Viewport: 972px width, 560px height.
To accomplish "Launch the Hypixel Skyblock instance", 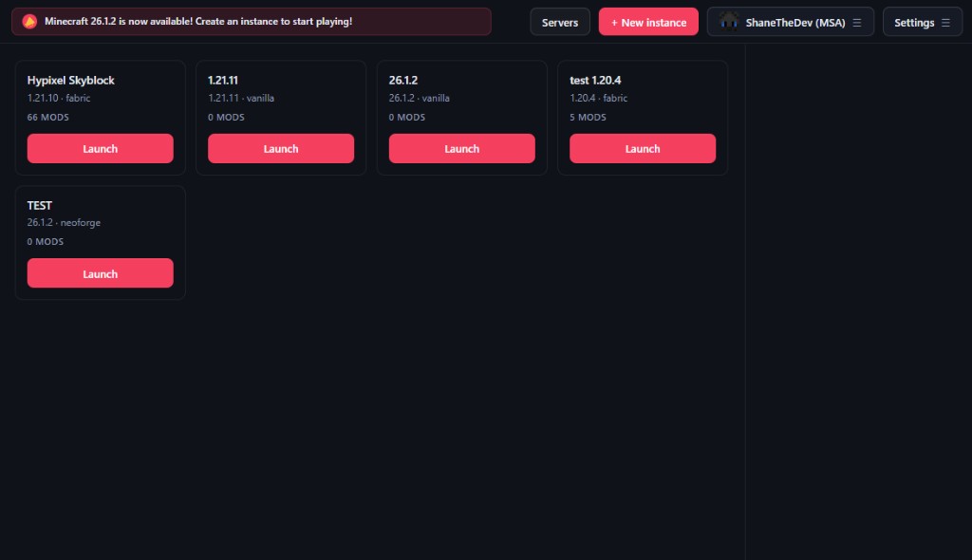I will (101, 148).
